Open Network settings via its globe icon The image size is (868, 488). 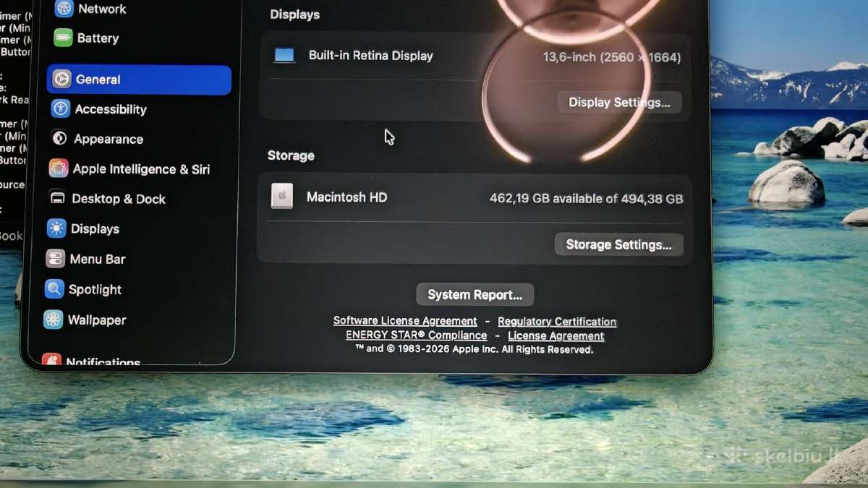click(x=64, y=9)
